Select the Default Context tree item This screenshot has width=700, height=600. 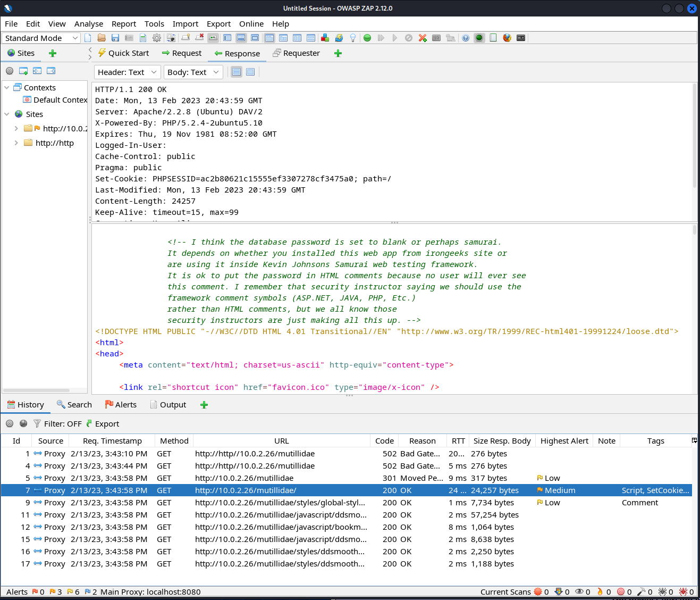coord(55,100)
